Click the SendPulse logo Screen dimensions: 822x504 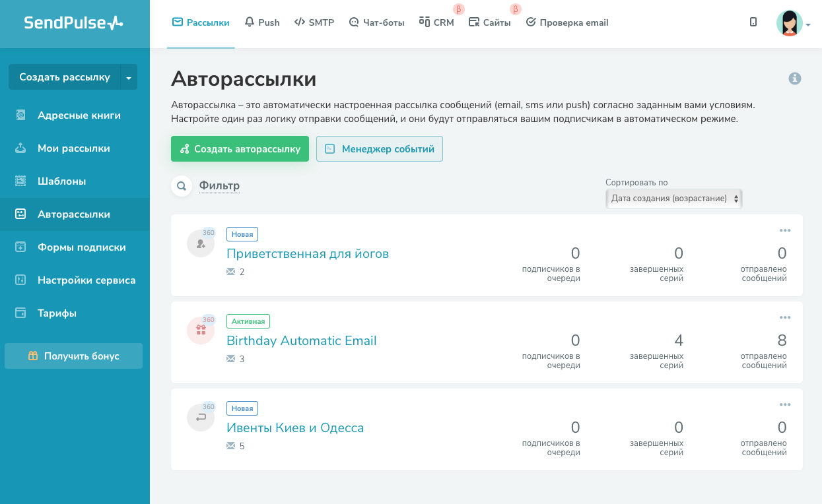pos(73,23)
